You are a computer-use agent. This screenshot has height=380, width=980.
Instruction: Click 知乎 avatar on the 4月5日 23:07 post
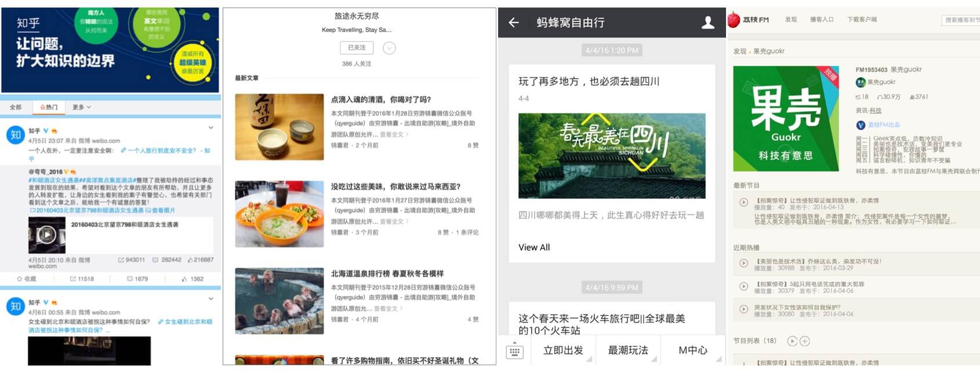(15, 135)
